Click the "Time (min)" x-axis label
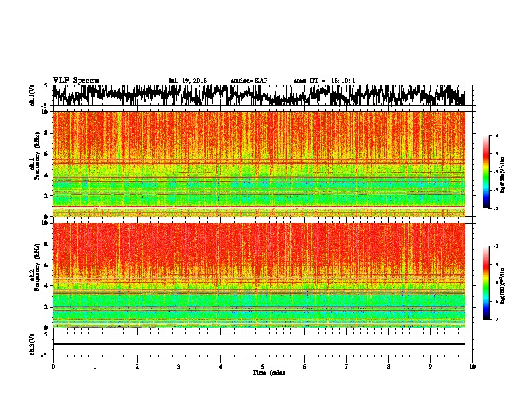 [269, 373]
